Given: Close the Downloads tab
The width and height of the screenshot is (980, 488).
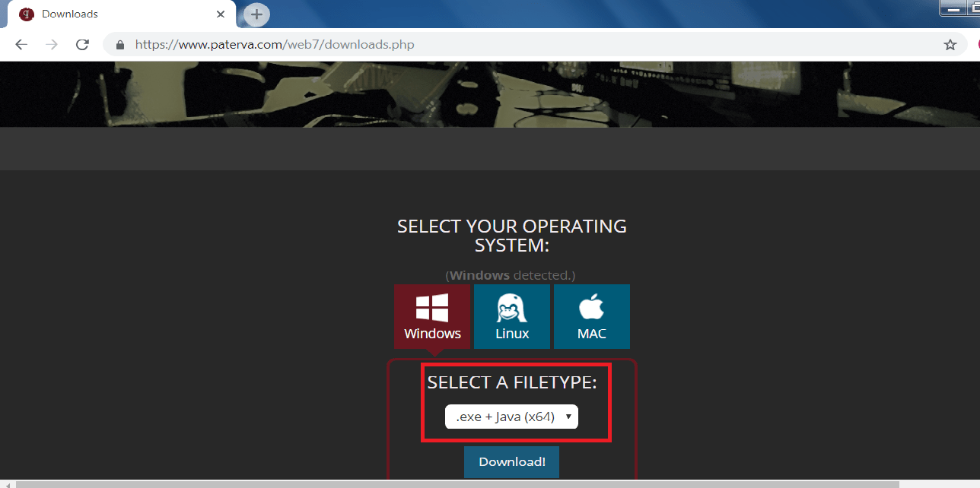Looking at the screenshot, I should (221, 14).
